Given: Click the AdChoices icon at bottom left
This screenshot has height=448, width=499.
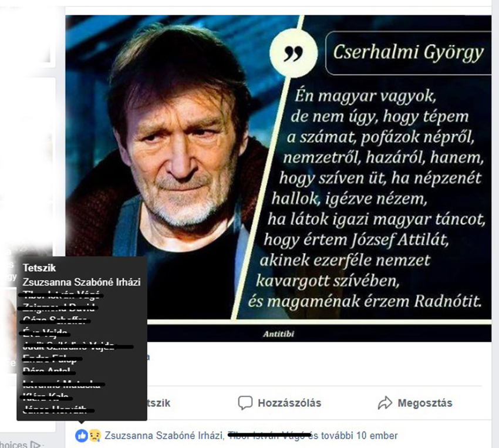Looking at the screenshot, I should (35, 444).
